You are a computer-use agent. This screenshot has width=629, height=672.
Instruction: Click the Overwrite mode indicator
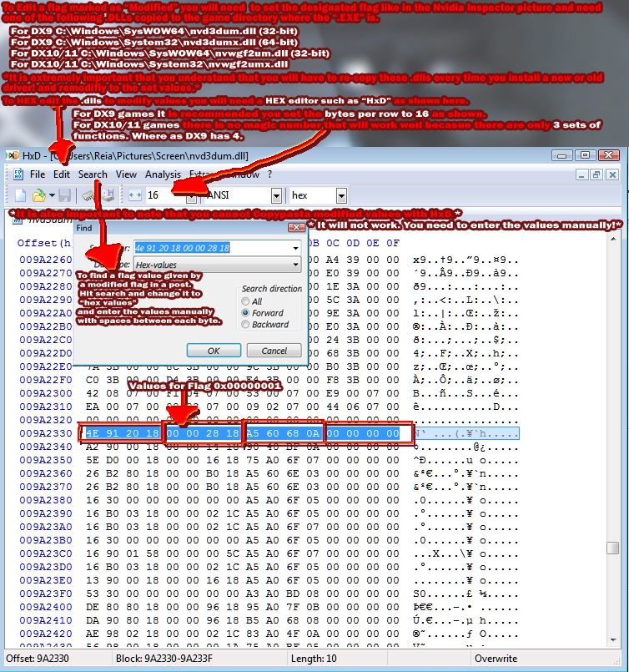[x=496, y=659]
